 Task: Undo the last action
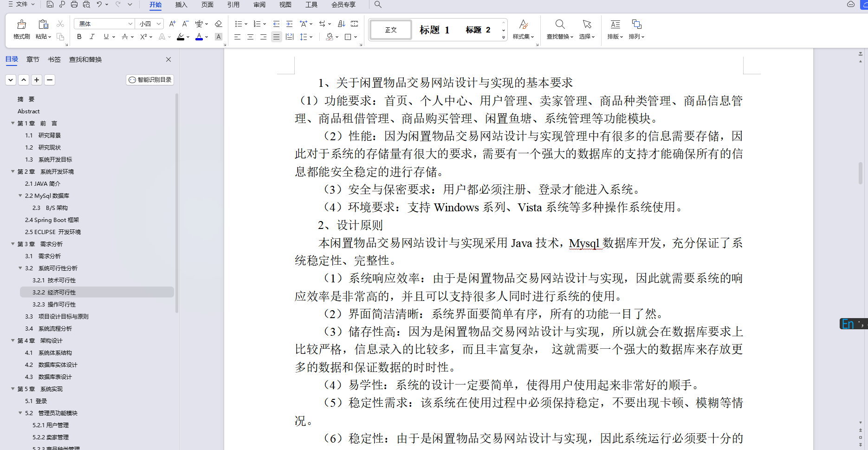pos(99,5)
